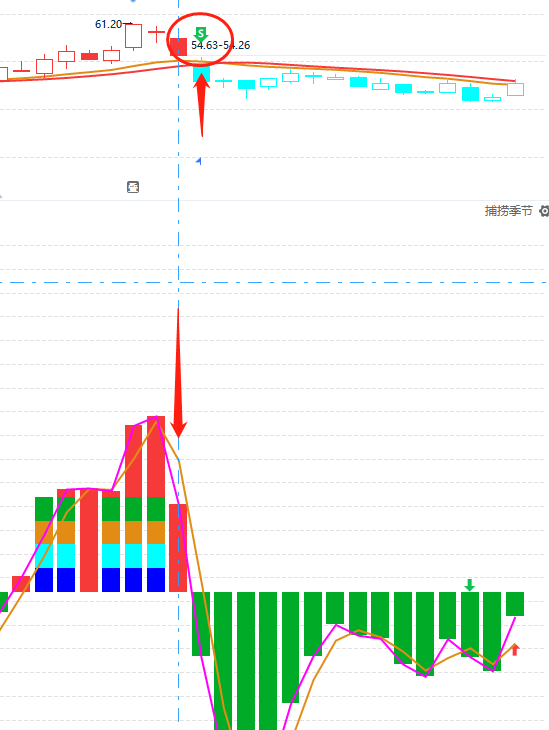The height and width of the screenshot is (730, 549).
Task: Click the green down arrow above histogram bars
Action: point(469,585)
